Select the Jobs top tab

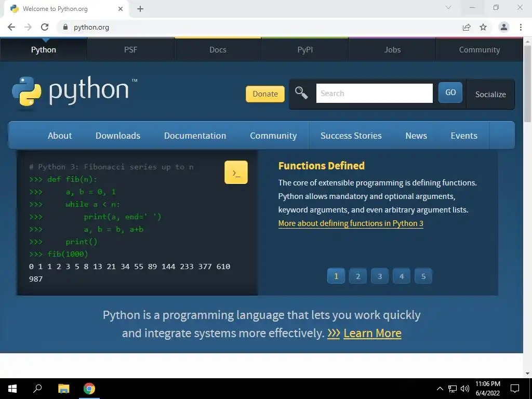point(392,49)
